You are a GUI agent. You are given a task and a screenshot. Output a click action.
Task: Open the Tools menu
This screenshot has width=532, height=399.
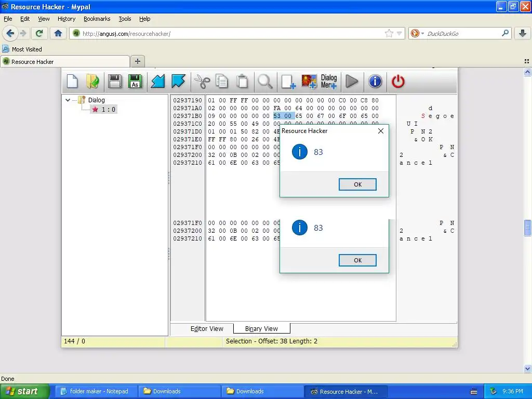[125, 19]
